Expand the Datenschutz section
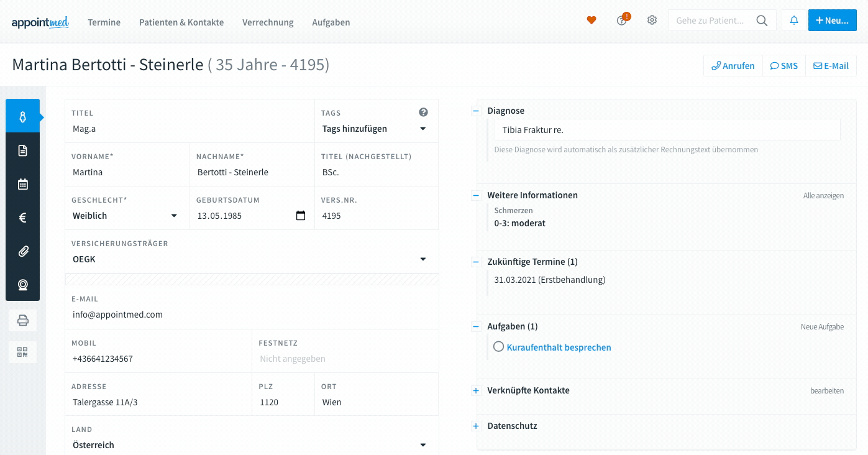This screenshot has width=868, height=455. 476,426
